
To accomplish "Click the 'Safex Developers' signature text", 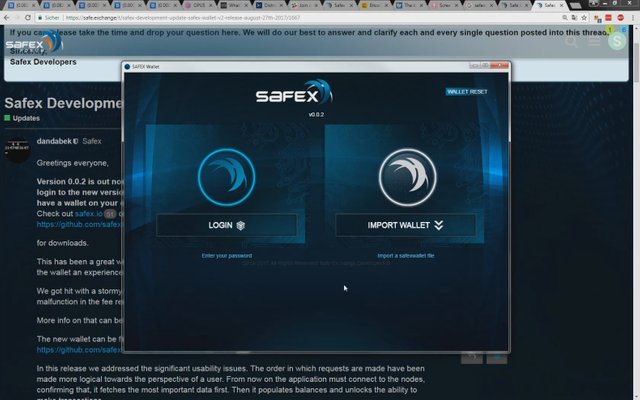I will 43,62.
